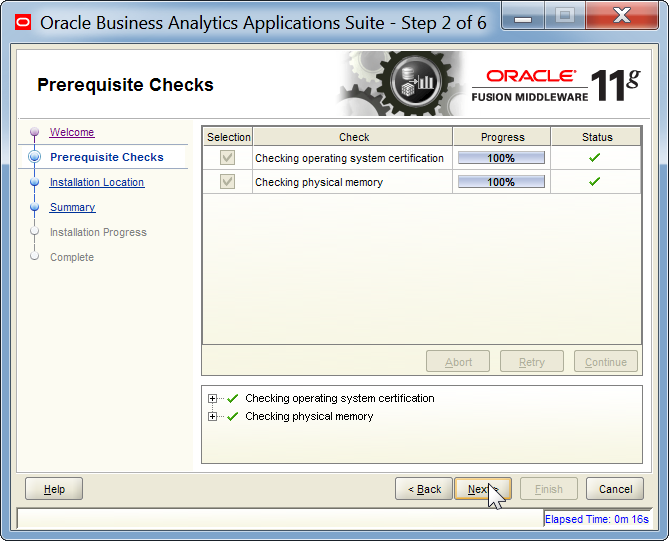Click the Oracle logo icon in title bar
Screen dimensions: 669x541
[x=23, y=22]
